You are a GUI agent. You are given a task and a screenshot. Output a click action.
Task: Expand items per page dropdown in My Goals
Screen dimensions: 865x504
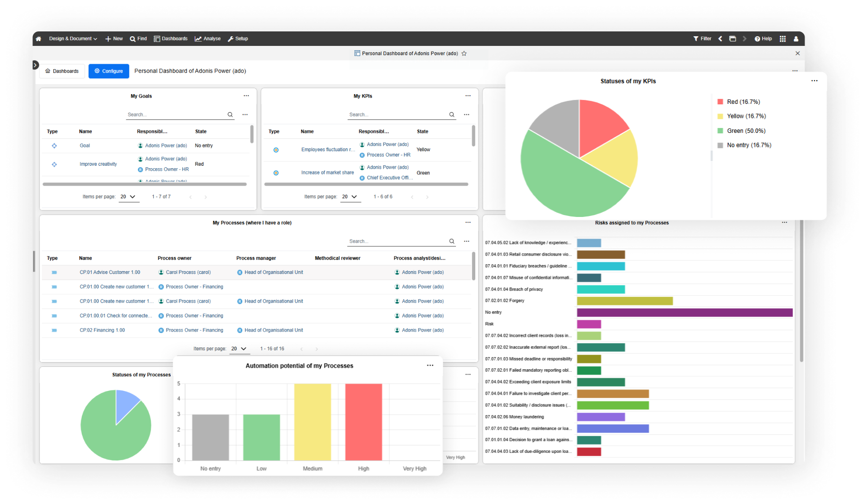[x=129, y=197]
